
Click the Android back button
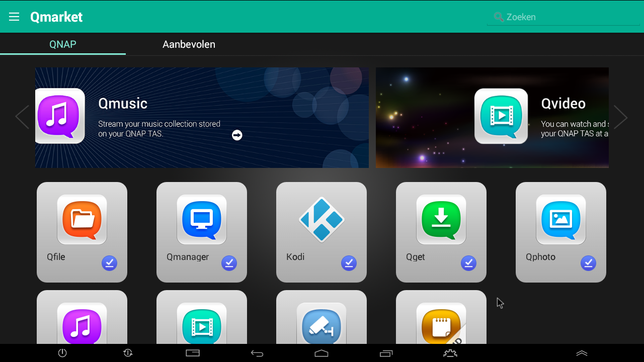(x=257, y=353)
